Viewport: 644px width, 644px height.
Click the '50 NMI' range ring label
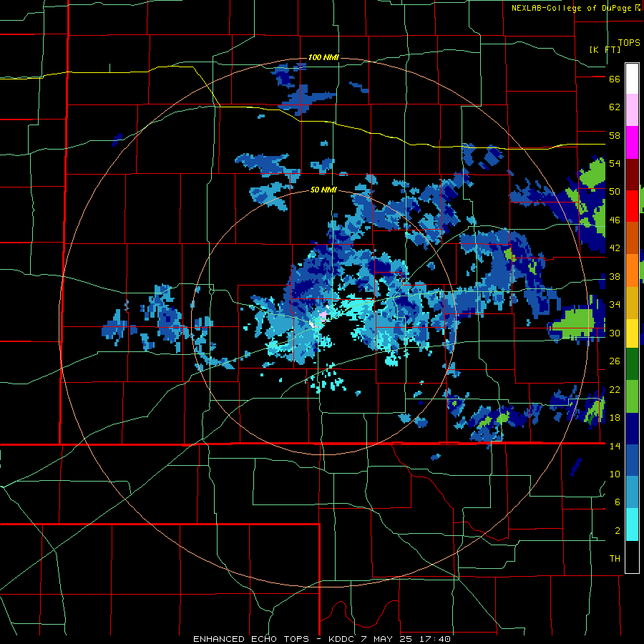(323, 190)
